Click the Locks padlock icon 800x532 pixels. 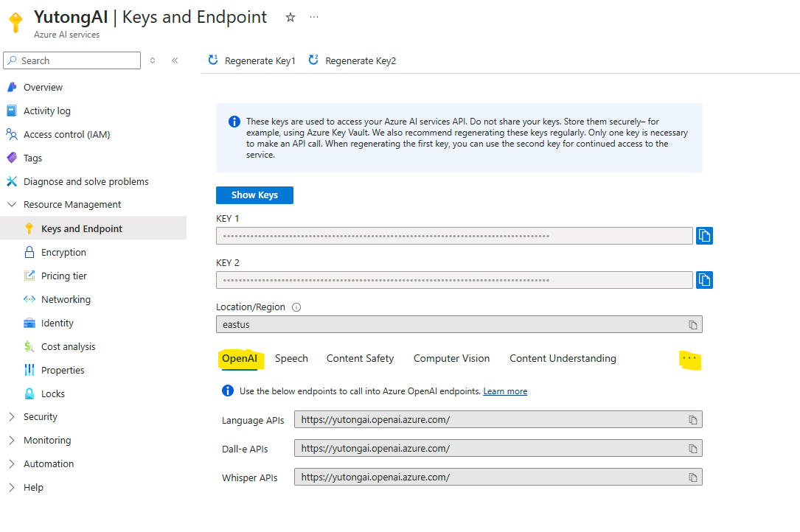click(x=29, y=393)
